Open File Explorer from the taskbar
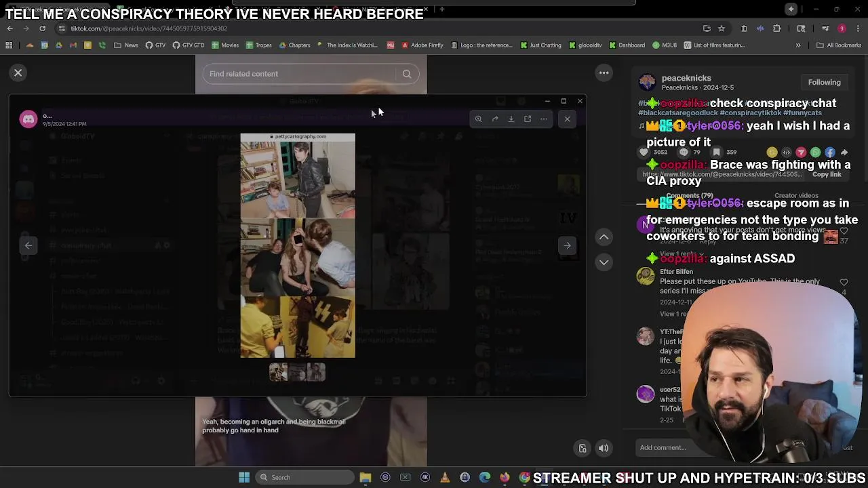The image size is (868, 488). 366,477
